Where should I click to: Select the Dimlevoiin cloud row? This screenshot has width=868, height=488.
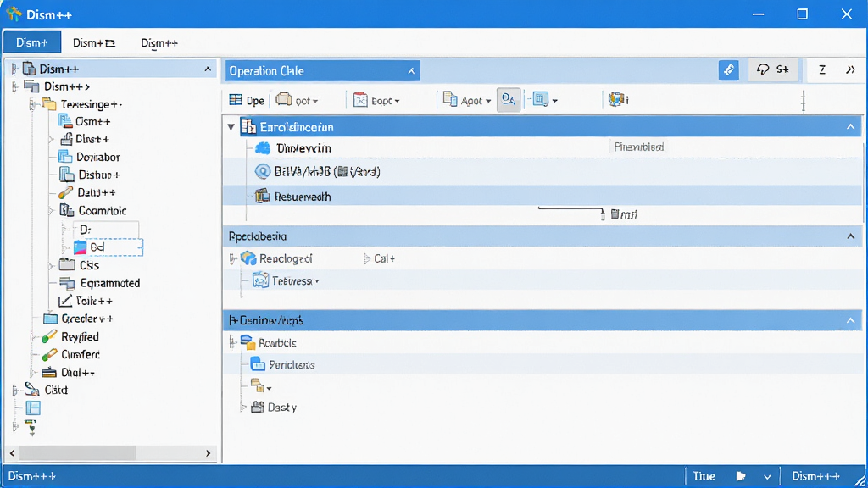pyautogui.click(x=542, y=147)
